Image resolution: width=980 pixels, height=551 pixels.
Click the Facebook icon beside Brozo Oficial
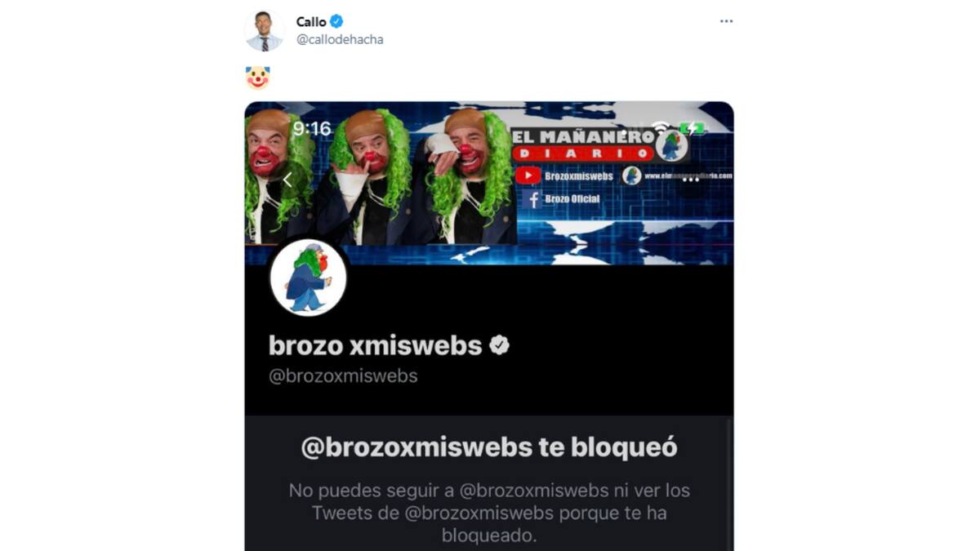532,199
